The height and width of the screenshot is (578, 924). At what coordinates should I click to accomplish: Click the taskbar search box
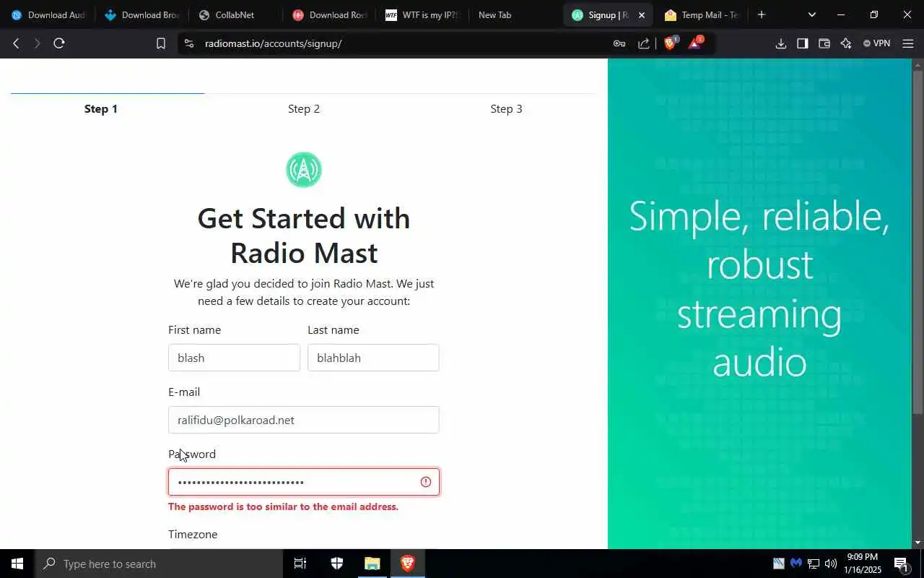point(159,564)
